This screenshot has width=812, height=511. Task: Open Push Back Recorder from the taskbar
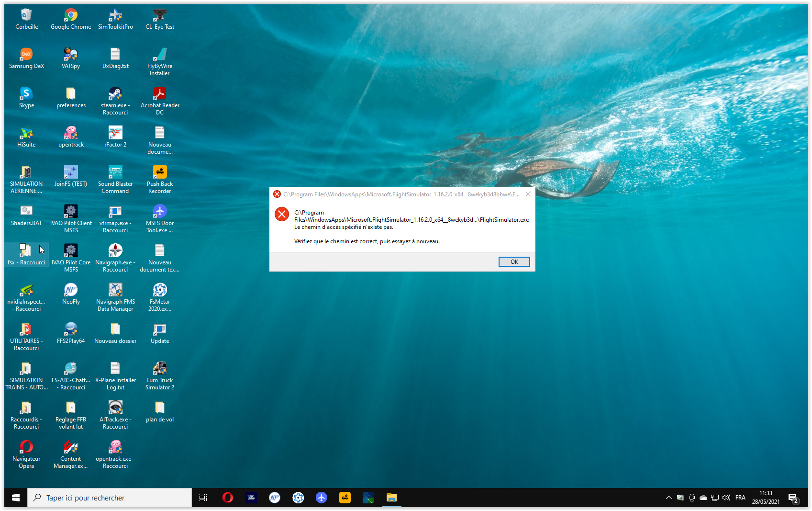point(345,498)
